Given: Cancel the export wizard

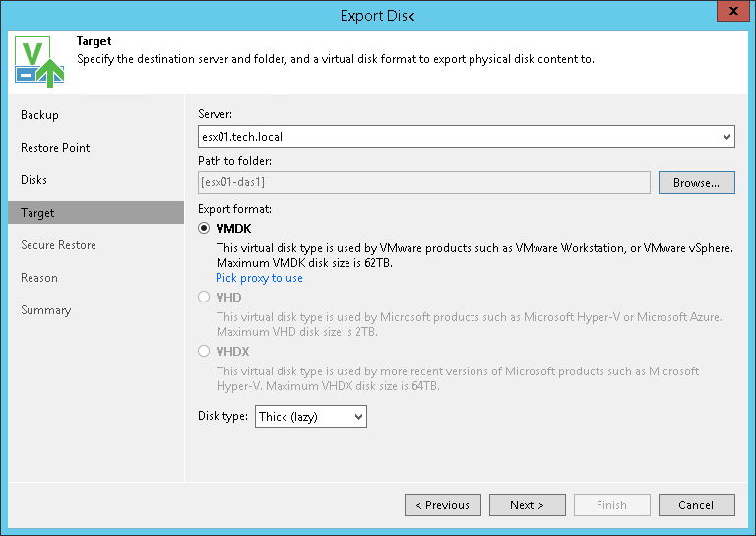Looking at the screenshot, I should (696, 505).
